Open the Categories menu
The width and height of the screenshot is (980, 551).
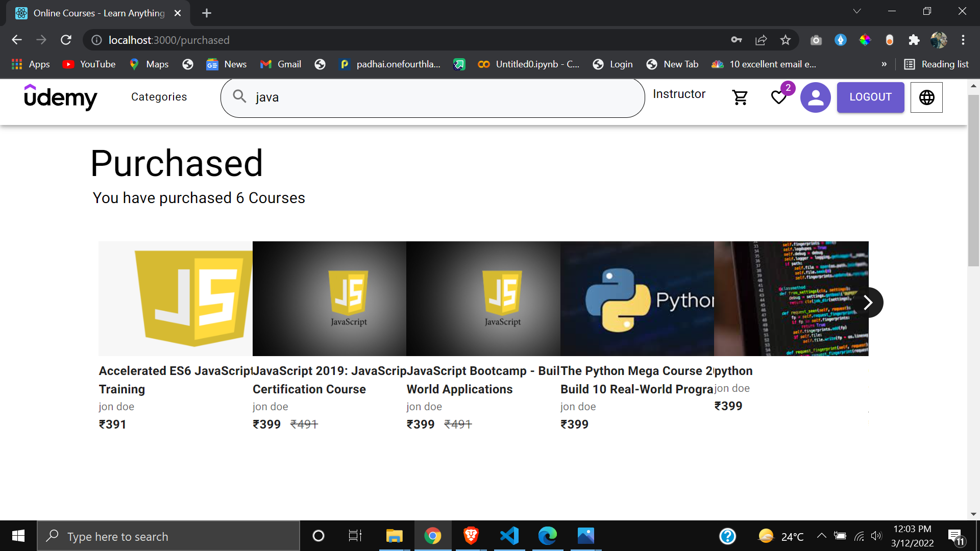coord(159,97)
